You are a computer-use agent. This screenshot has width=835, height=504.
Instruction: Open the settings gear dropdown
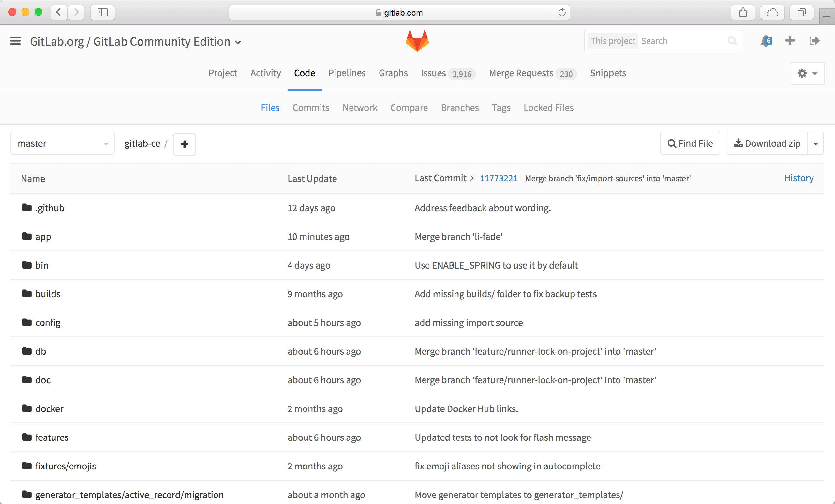[807, 73]
